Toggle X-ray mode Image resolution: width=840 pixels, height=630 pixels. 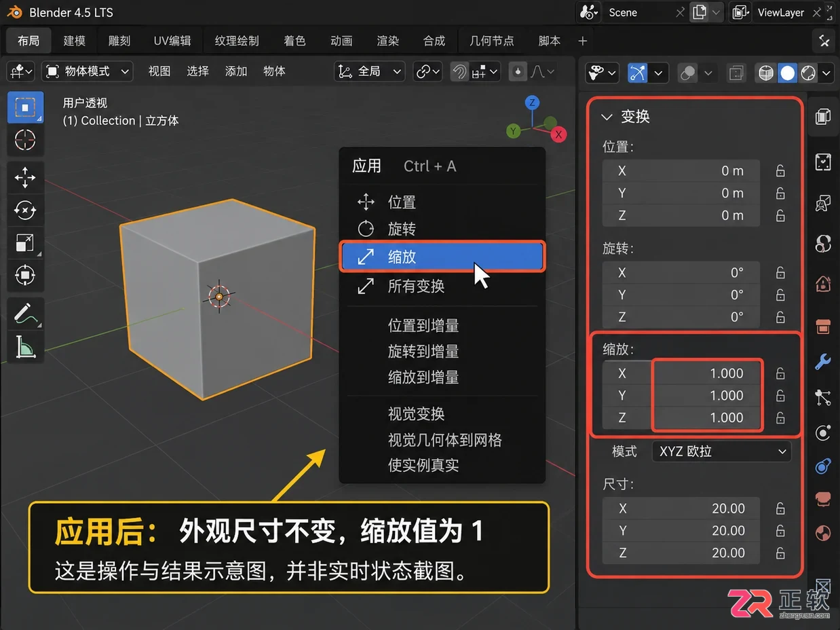736,73
